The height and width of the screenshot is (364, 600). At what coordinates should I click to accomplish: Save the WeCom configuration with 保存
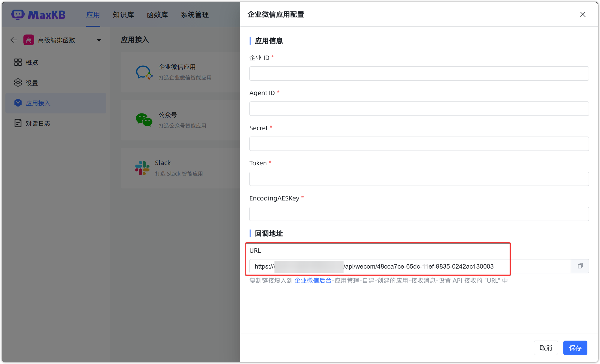point(575,348)
